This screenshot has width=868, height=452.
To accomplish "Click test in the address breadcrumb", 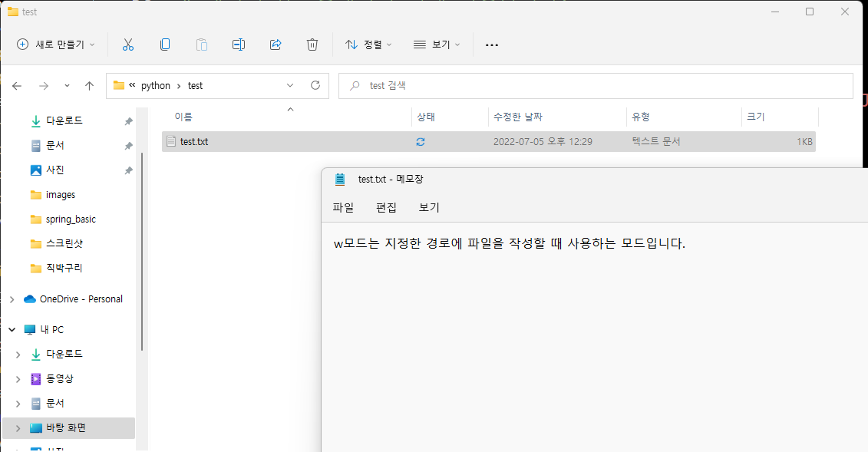I will (196, 86).
